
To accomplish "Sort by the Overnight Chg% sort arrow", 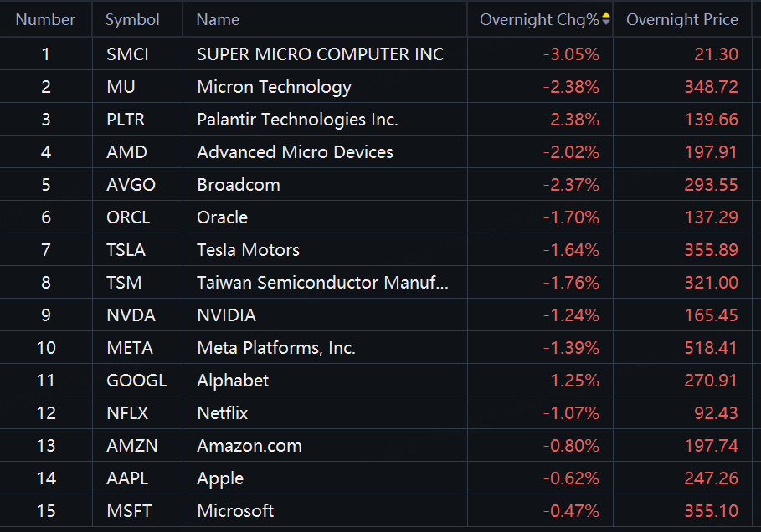I will click(606, 19).
